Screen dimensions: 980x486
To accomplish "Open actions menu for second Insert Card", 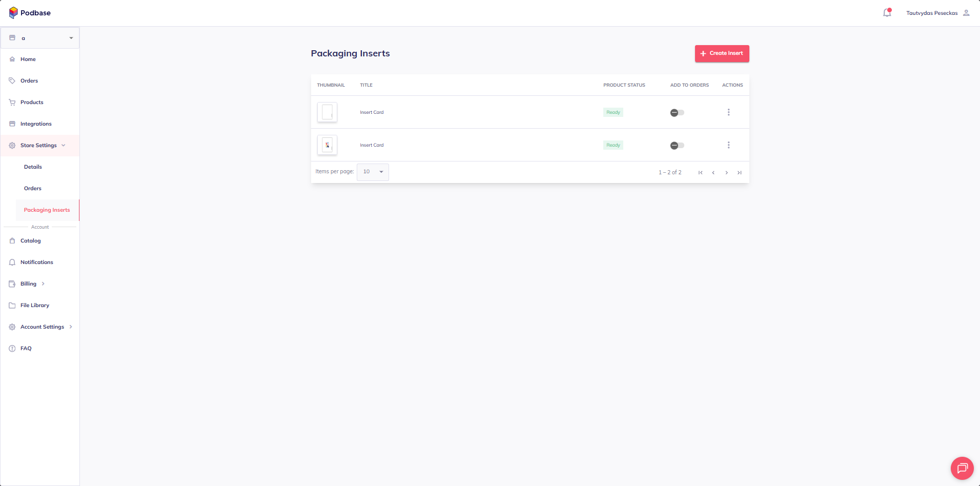I will tap(728, 145).
